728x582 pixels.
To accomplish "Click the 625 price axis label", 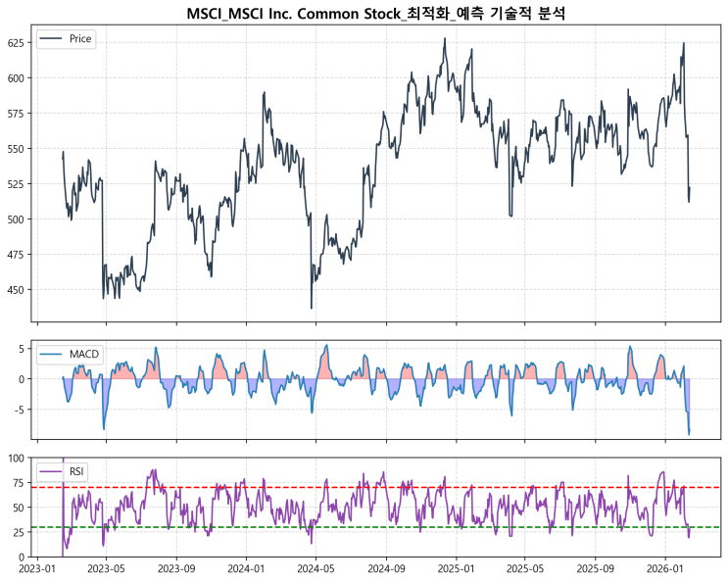I will [16, 43].
